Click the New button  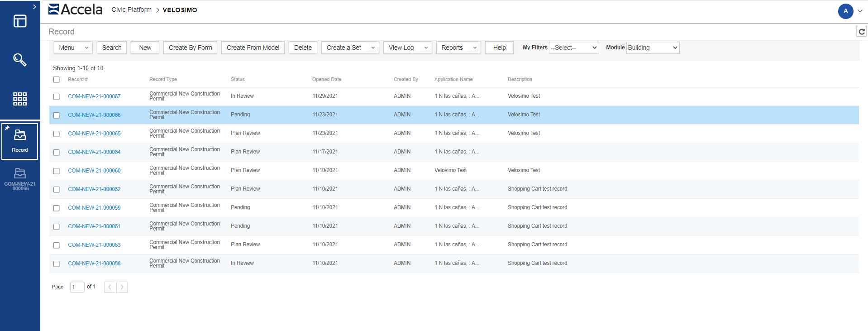(145, 48)
